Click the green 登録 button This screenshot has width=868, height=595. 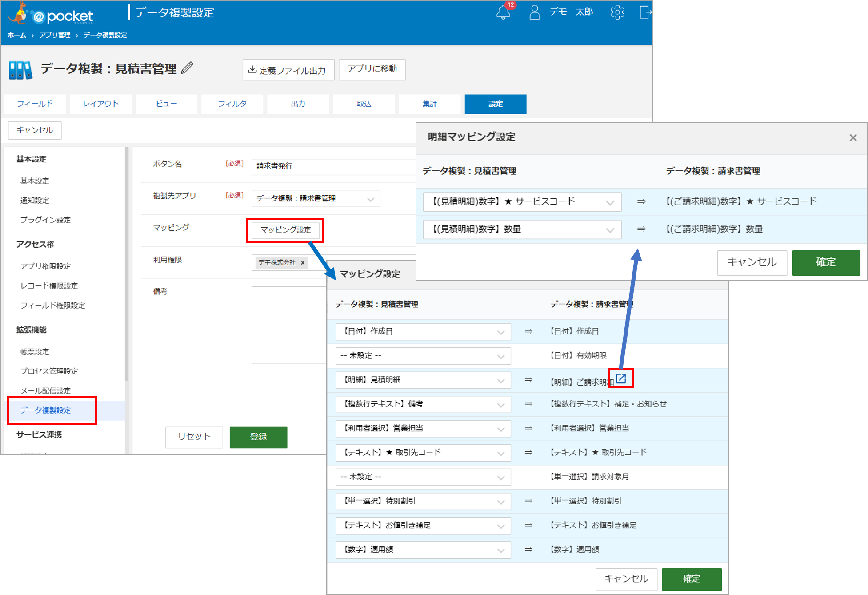point(258,437)
